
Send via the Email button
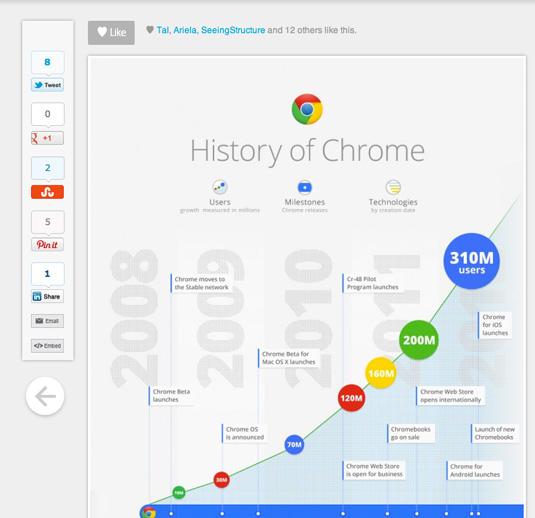[47, 321]
